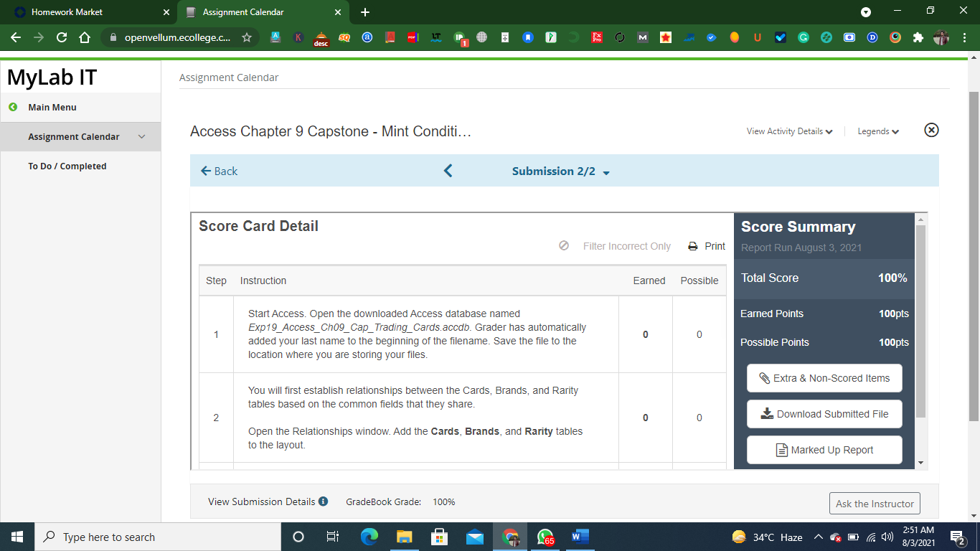Click the Fx Pro extension icon
Image resolution: width=980 pixels, height=551 pixels.
[597, 37]
